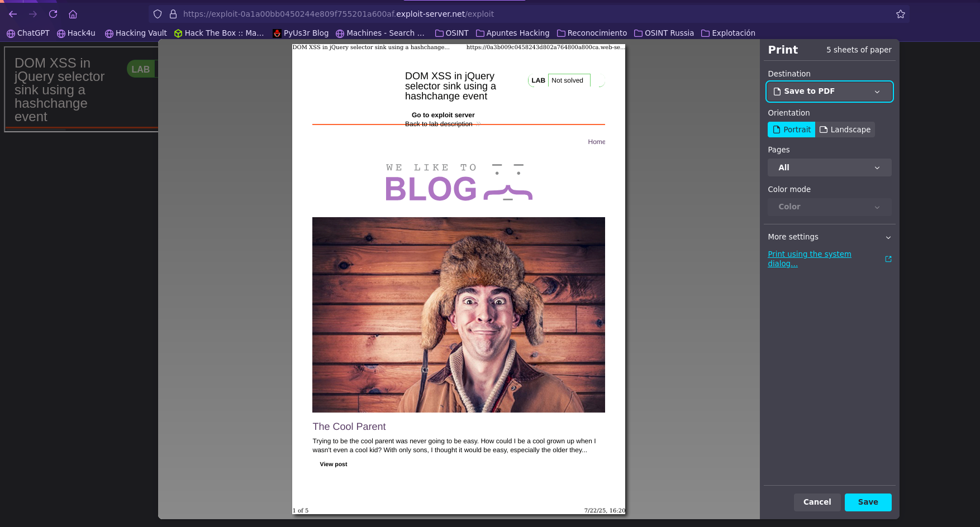Screen dimensions: 980x527
Task: Click Print using the system dialog link
Action: click(x=809, y=258)
